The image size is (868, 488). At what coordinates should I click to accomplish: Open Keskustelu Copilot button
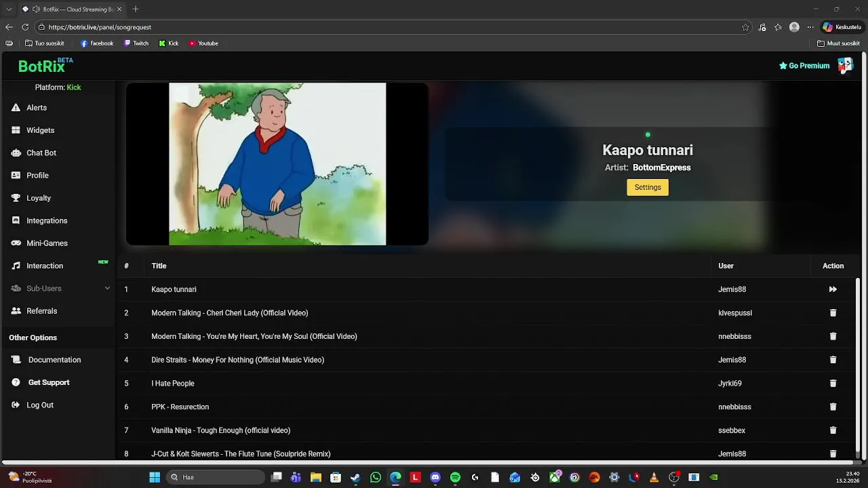tap(842, 27)
